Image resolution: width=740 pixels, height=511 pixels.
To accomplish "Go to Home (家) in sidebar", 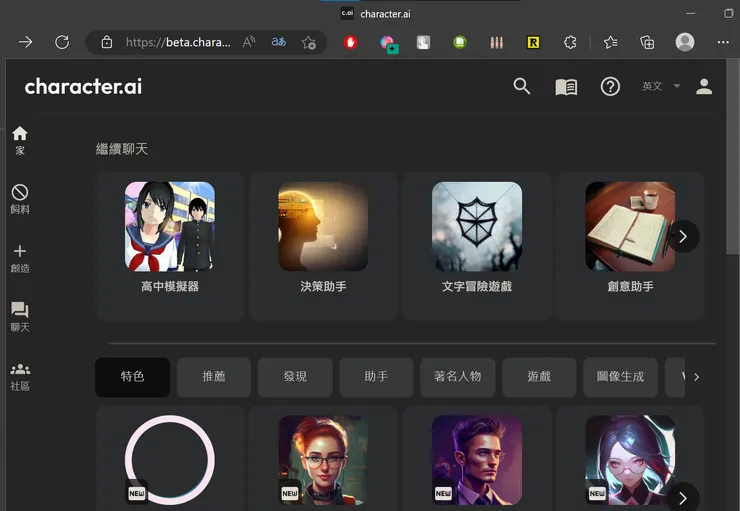I will (x=20, y=140).
